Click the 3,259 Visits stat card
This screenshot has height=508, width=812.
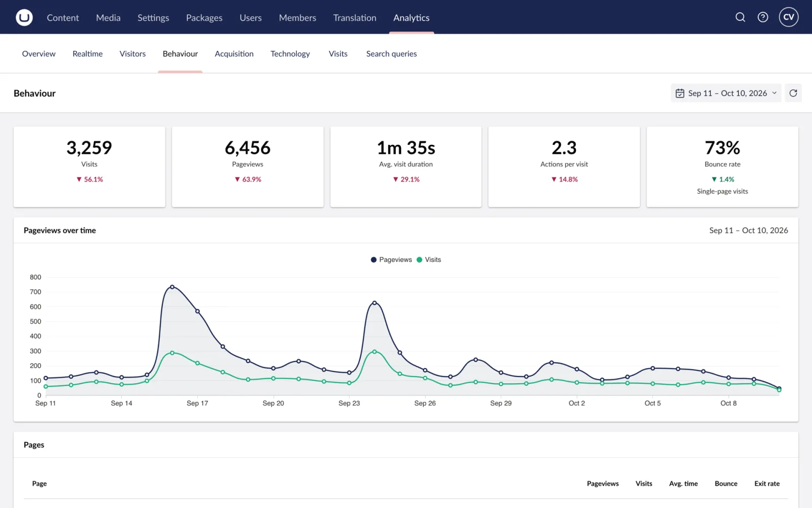pos(89,167)
